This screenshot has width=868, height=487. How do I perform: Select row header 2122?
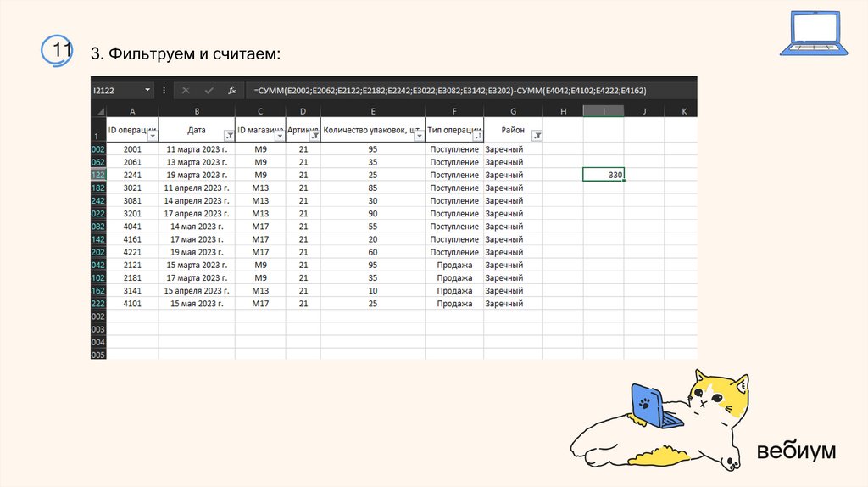point(98,175)
